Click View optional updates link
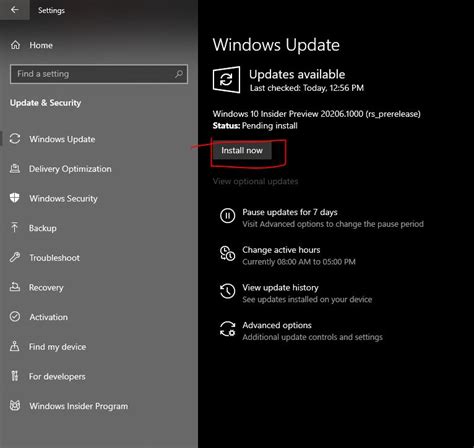 (255, 181)
